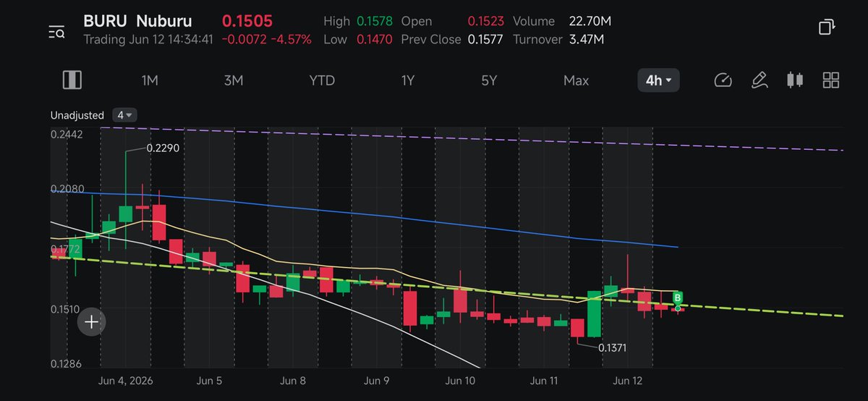Open the indicator gauge icon

(723, 80)
